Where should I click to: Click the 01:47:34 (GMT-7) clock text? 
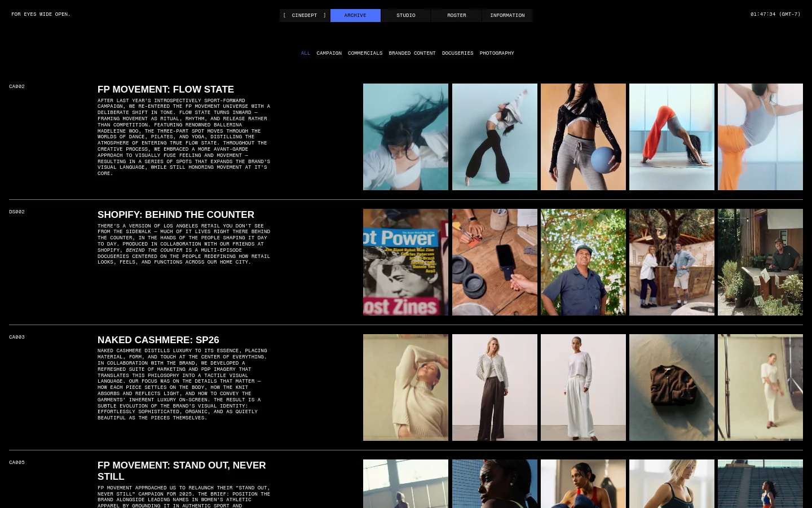pyautogui.click(x=775, y=14)
